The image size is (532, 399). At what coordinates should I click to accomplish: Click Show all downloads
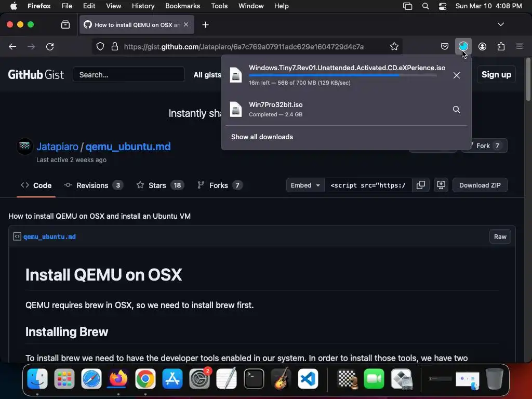click(x=262, y=137)
